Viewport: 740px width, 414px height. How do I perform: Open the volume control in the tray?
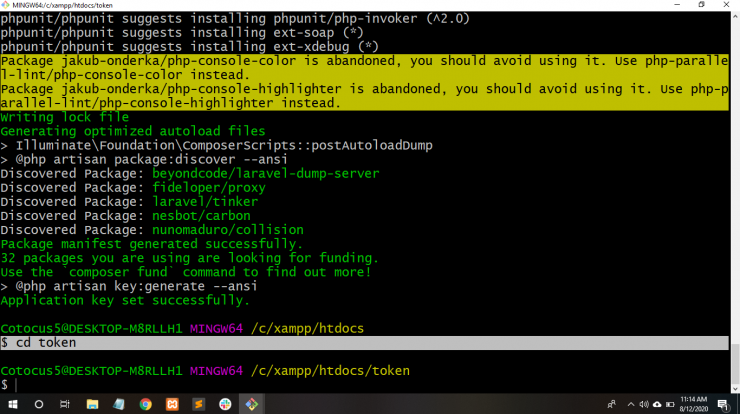tap(644, 404)
